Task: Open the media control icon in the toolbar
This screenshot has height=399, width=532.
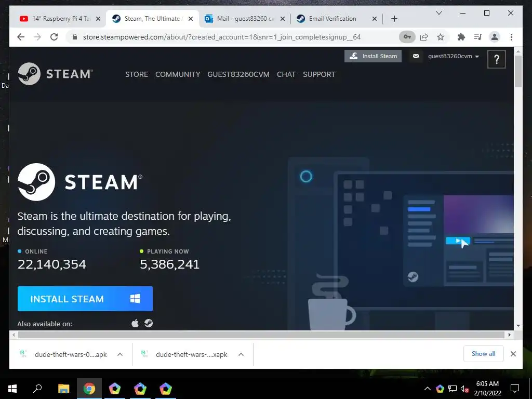Action: point(478,37)
